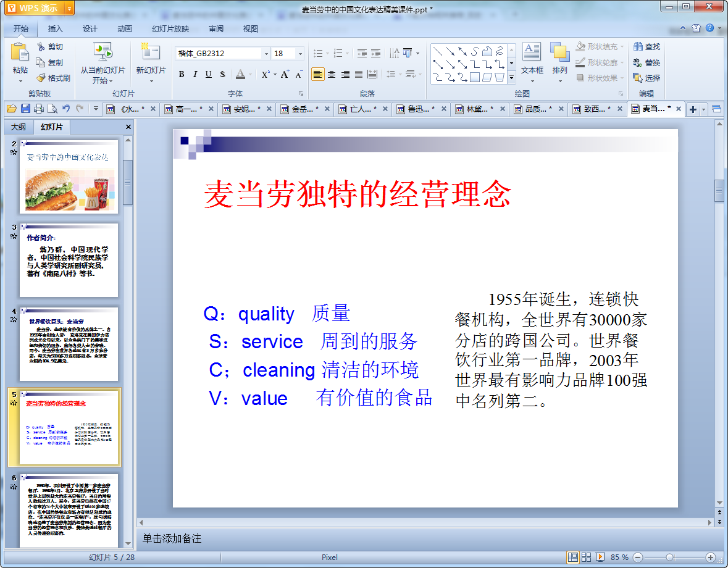
Task: Click the Paste icon
Action: (20, 52)
